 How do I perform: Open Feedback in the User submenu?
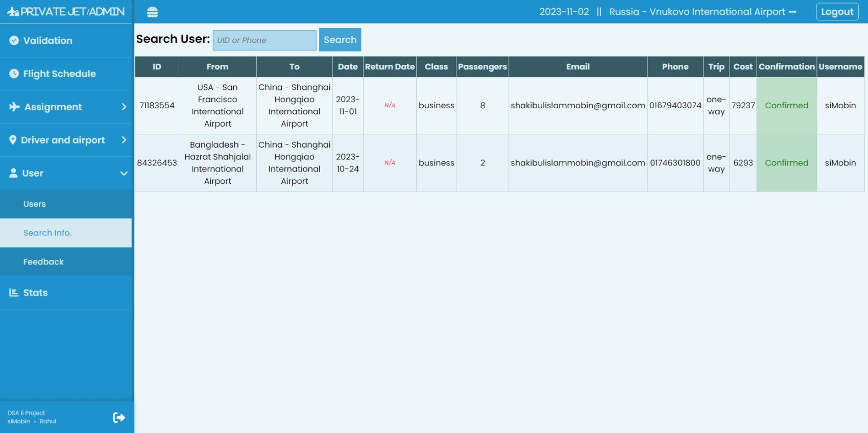[66, 262]
